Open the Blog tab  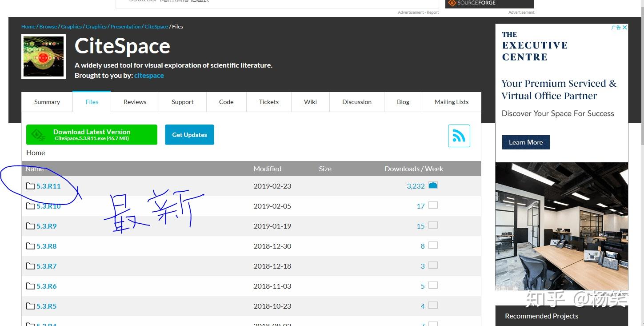(x=403, y=102)
